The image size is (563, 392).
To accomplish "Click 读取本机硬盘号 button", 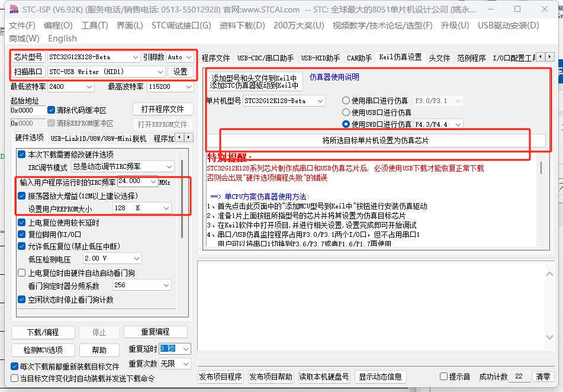I will click(324, 377).
